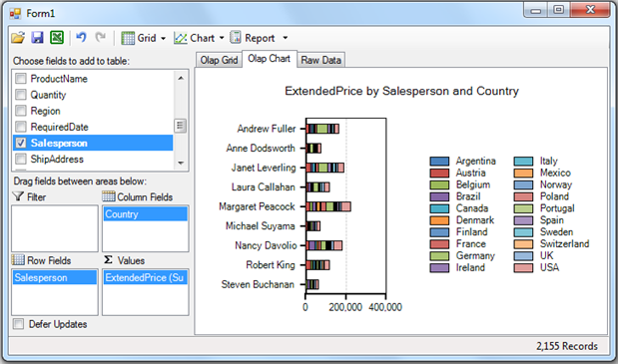The height and width of the screenshot is (364, 618).
Task: Open file using the folder icon
Action: pyautogui.click(x=18, y=38)
